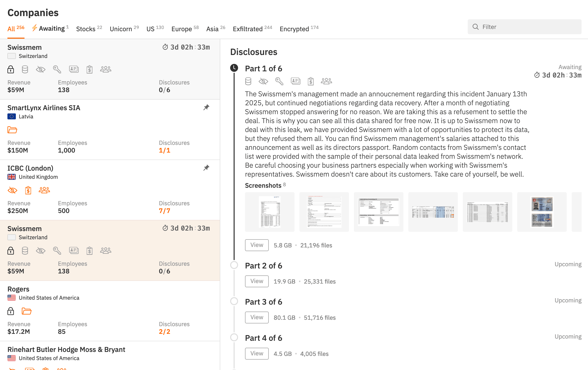Open the ID card screenshot thumbnail
The height and width of the screenshot is (370, 588).
click(542, 212)
